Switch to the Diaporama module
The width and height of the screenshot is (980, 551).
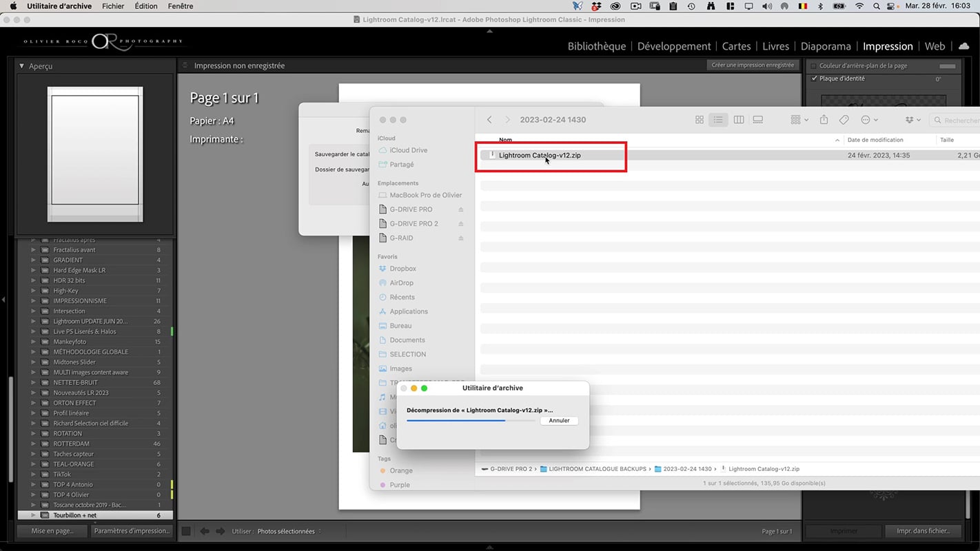pos(826,46)
